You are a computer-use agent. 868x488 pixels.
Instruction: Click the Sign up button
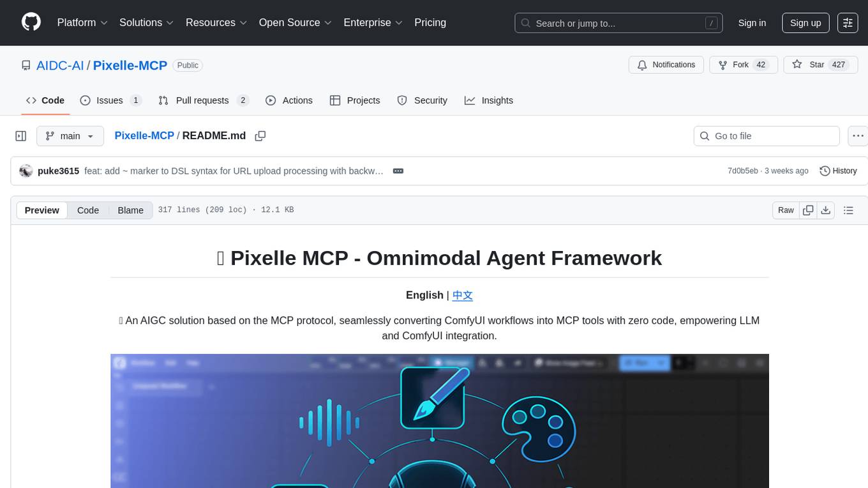tap(805, 23)
